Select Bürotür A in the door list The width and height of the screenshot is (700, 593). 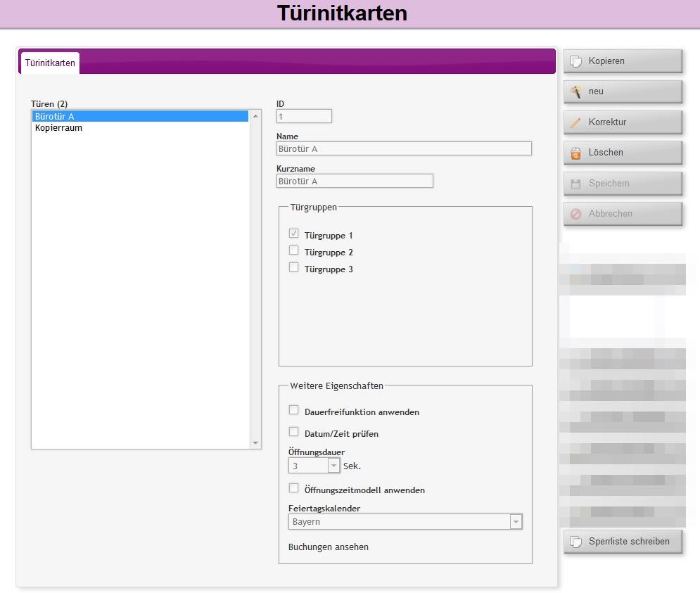[x=55, y=117]
